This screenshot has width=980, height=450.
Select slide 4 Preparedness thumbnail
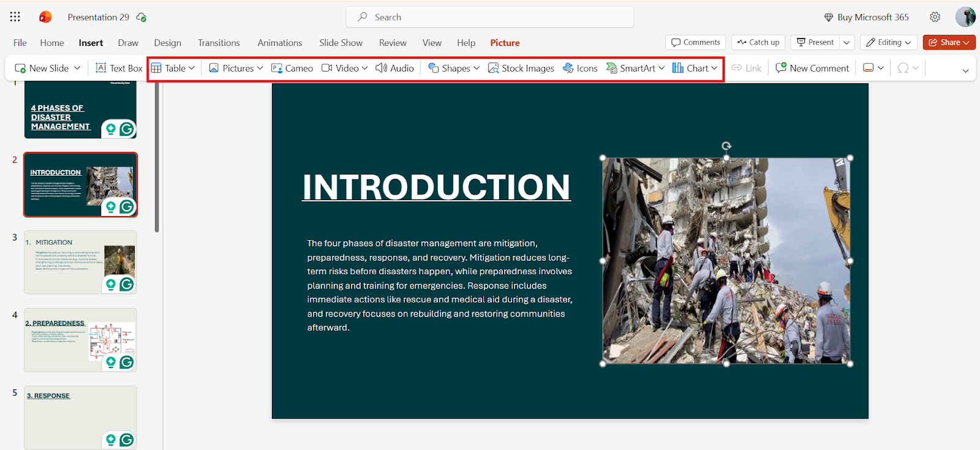click(x=80, y=340)
